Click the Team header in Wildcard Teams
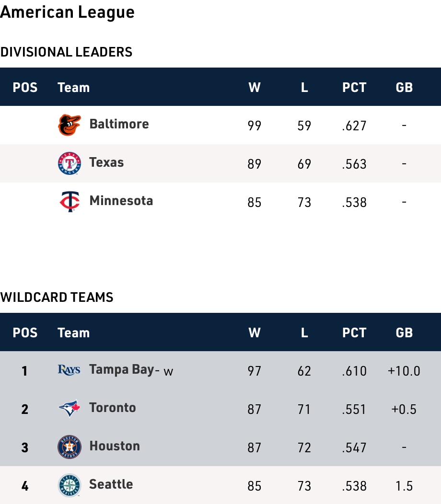441x504 pixels. point(73,333)
